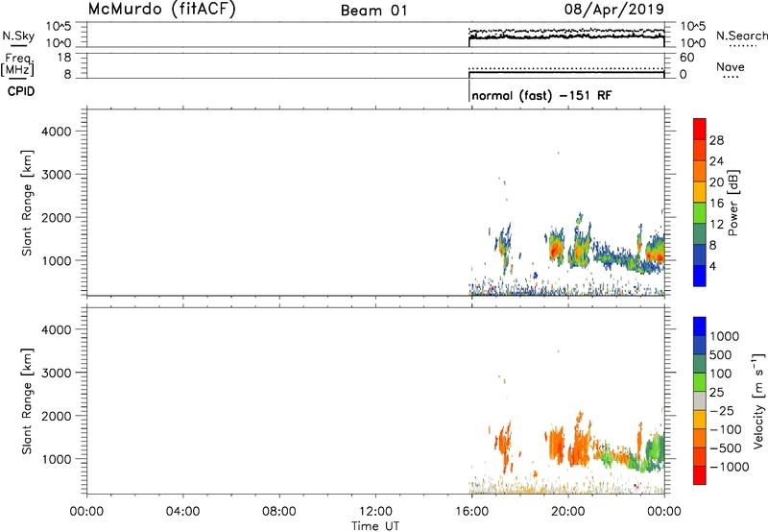Select the Velocity [m s-1] colorbar title
Viewport: 768px width, 532px height.
click(x=758, y=400)
